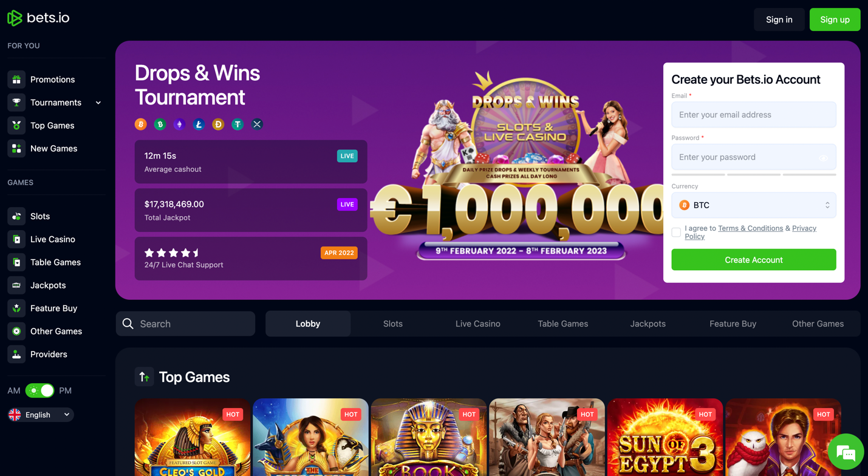Open the English language selector
This screenshot has width=868, height=476.
coord(41,415)
